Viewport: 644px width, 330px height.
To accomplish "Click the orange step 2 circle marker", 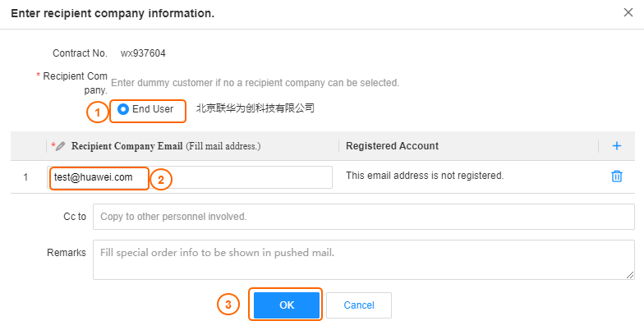I will tap(161, 180).
